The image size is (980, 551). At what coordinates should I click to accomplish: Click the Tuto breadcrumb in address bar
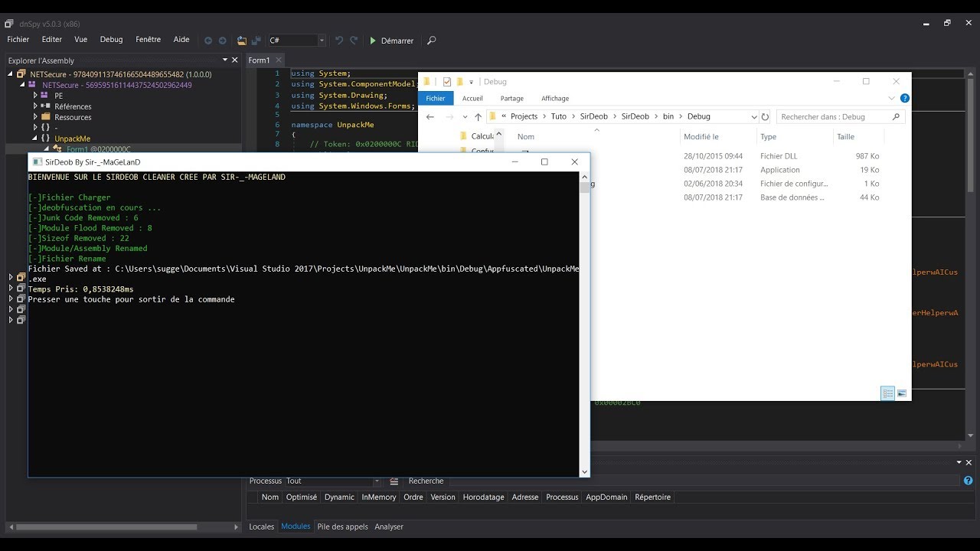coord(559,116)
